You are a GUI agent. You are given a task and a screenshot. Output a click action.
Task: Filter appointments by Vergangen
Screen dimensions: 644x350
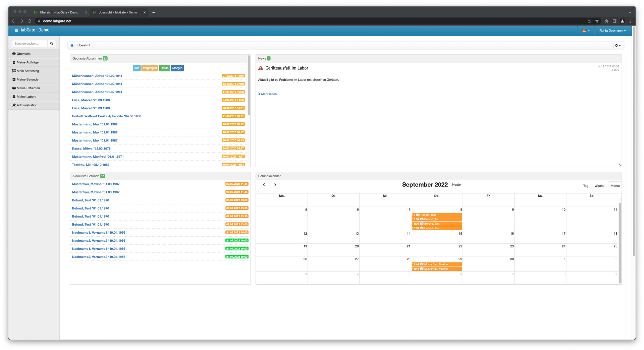[x=150, y=68]
